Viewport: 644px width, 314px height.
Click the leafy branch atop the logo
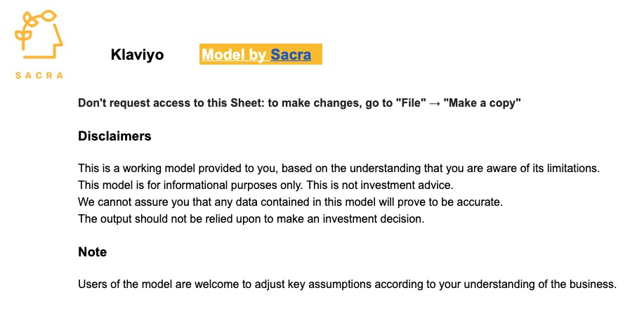coord(40,18)
